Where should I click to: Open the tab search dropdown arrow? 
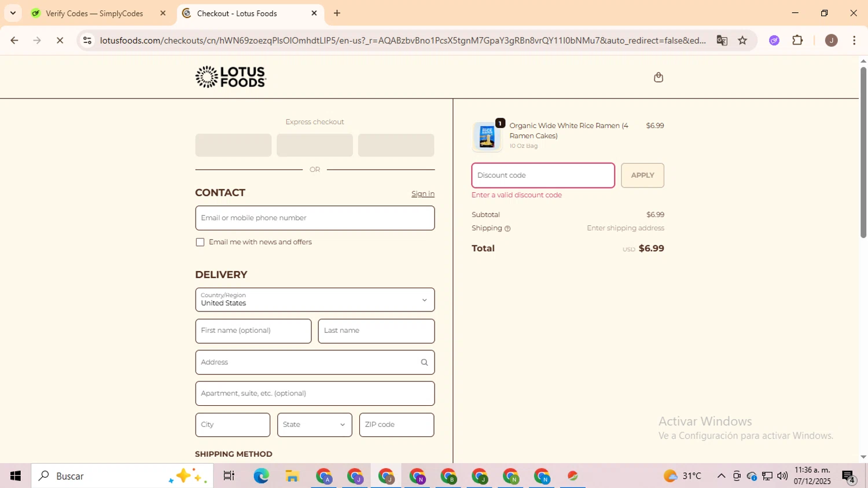coord(13,13)
